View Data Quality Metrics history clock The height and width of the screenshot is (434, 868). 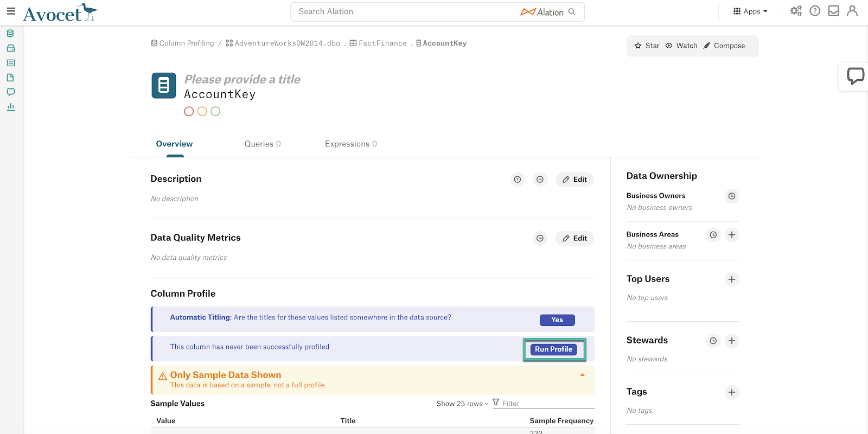tap(540, 238)
